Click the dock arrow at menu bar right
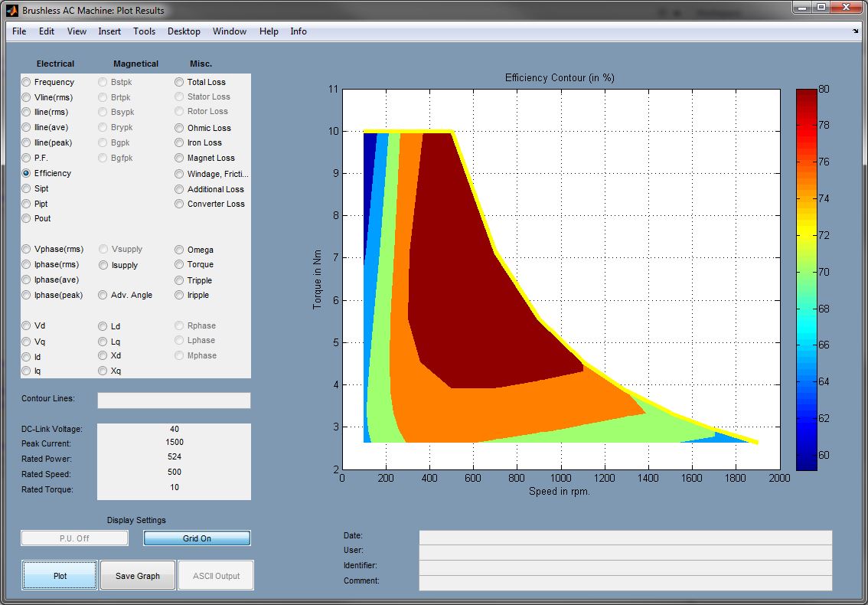The width and height of the screenshot is (868, 605). point(855,31)
